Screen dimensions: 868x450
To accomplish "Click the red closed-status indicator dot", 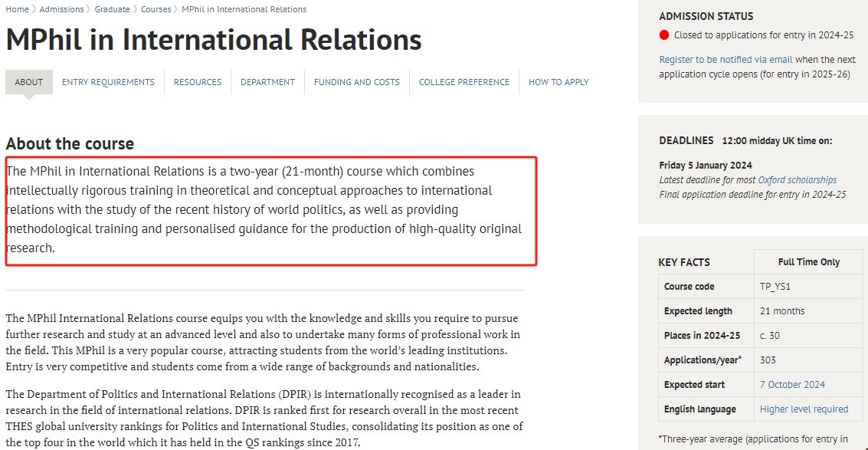I will [664, 35].
